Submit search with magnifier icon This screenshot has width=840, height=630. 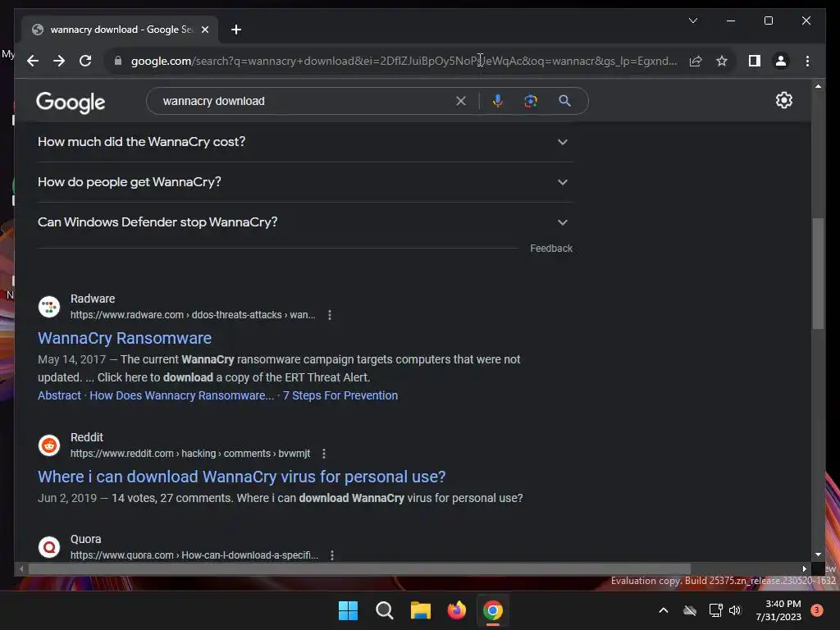pos(564,101)
